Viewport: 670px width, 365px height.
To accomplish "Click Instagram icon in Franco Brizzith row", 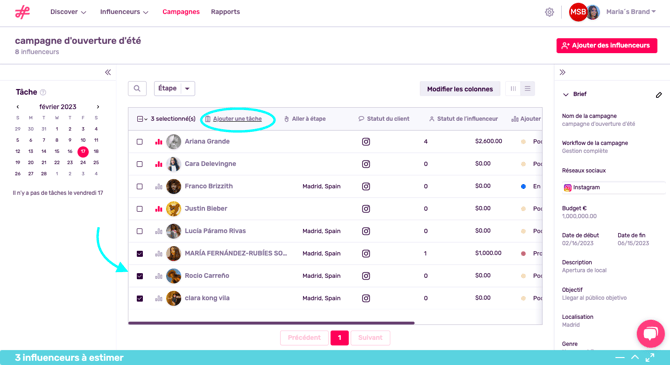I will pos(366,186).
